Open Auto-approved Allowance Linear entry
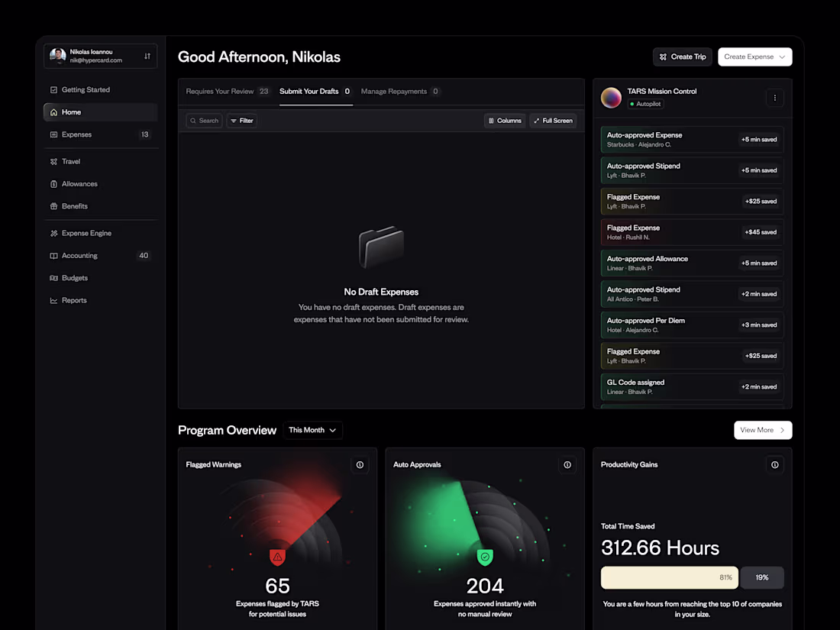Viewport: 840px width, 630px height. click(x=692, y=263)
